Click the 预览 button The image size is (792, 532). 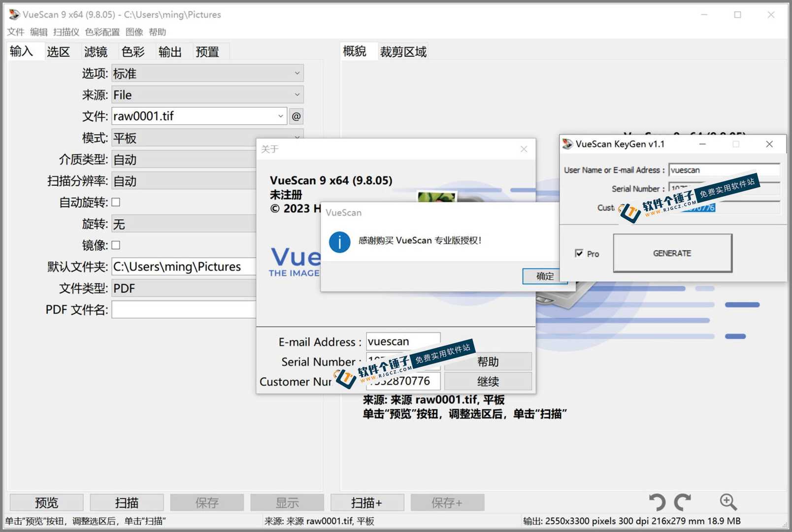point(46,502)
